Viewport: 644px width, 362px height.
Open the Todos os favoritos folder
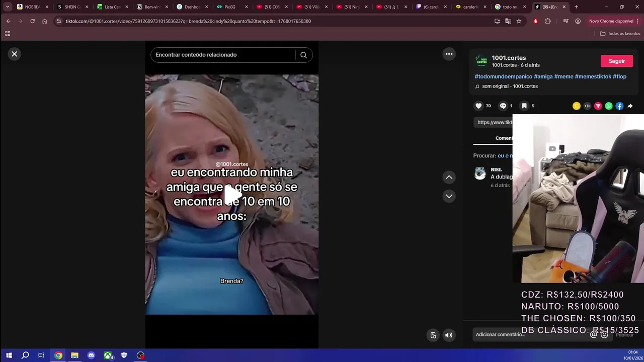(x=620, y=34)
